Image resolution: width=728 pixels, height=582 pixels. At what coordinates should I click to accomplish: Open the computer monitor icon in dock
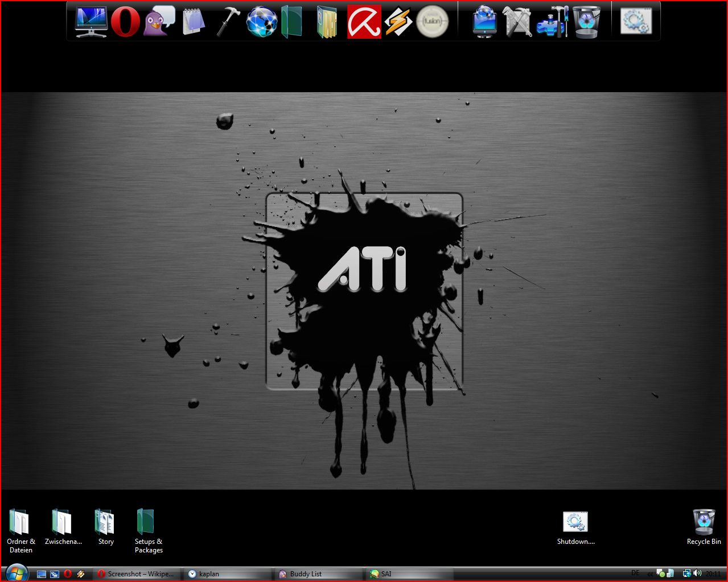[x=91, y=22]
